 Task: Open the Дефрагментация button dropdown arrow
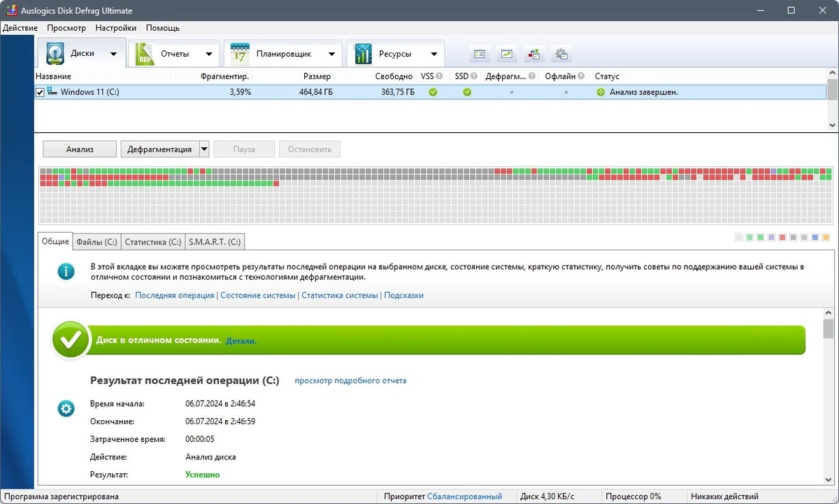[204, 149]
